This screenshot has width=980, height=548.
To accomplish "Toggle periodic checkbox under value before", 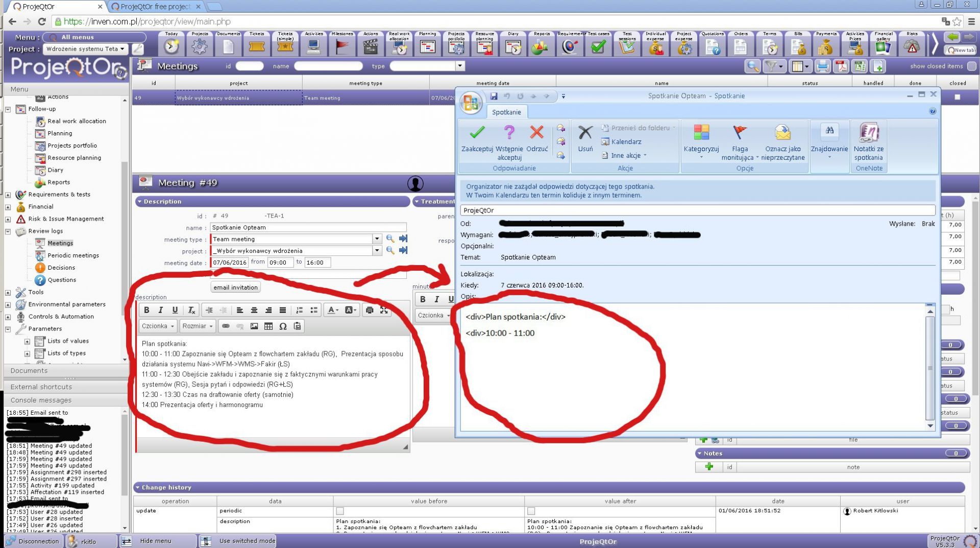I will 340,511.
